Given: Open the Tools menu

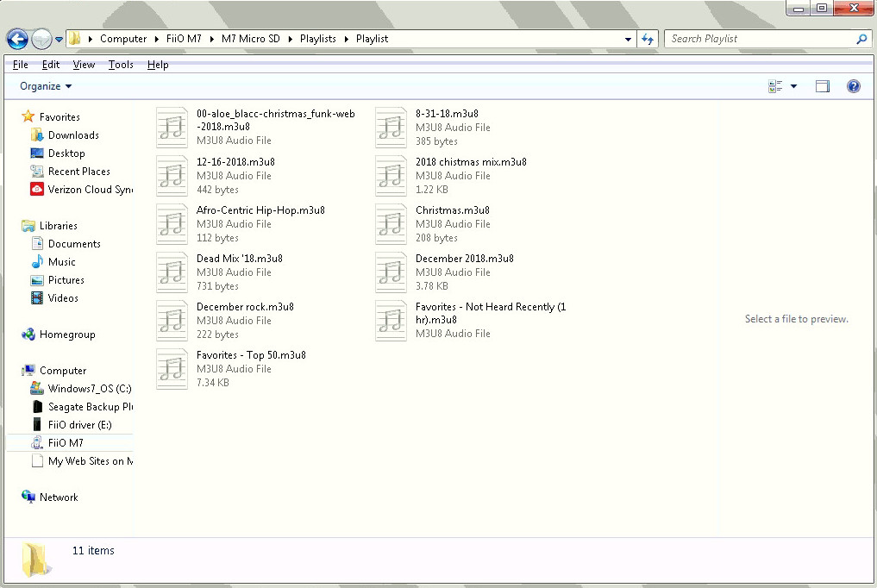Looking at the screenshot, I should click(x=121, y=65).
